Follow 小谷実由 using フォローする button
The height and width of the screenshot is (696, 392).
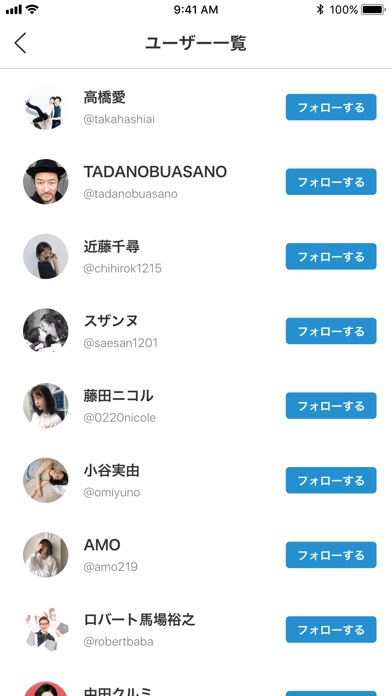coord(331,480)
